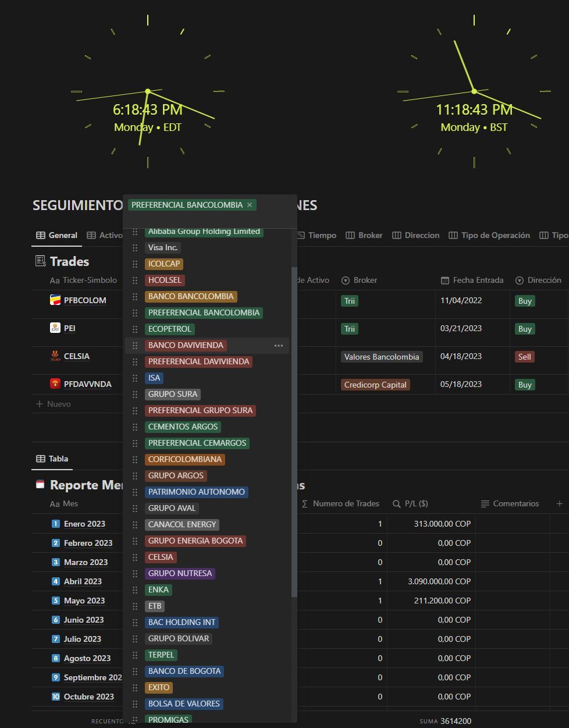Click the Enero 2023 number icon
The width and height of the screenshot is (569, 728).
[x=56, y=524]
